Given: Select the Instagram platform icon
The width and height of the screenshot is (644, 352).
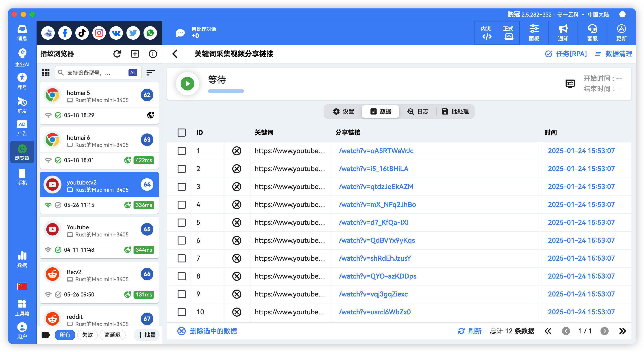Looking at the screenshot, I should (99, 33).
